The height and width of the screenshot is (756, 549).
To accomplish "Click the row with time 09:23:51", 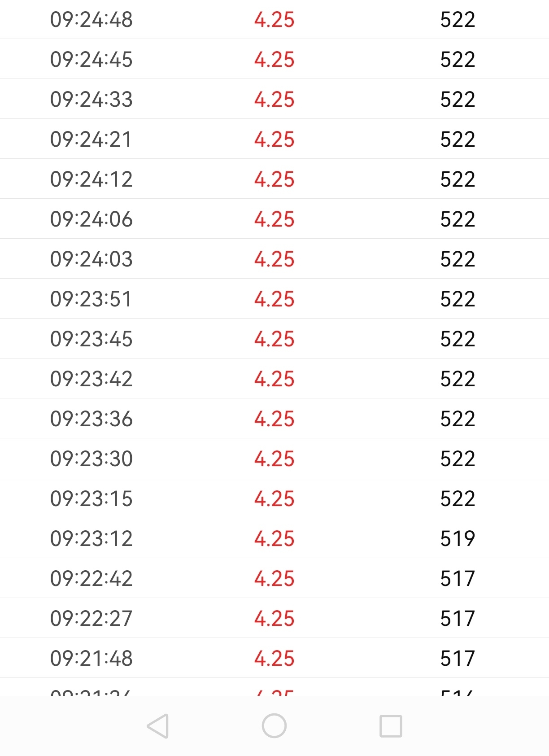I will [274, 299].
